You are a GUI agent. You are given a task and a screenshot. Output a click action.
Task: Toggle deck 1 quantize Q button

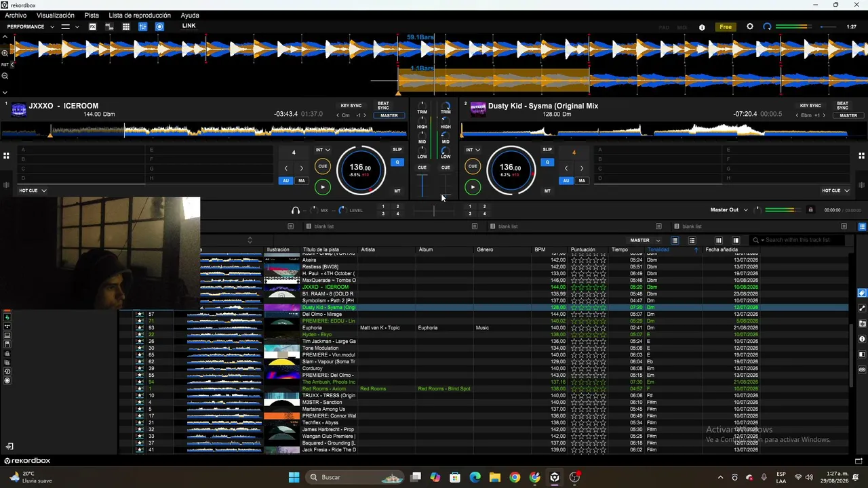(x=397, y=162)
